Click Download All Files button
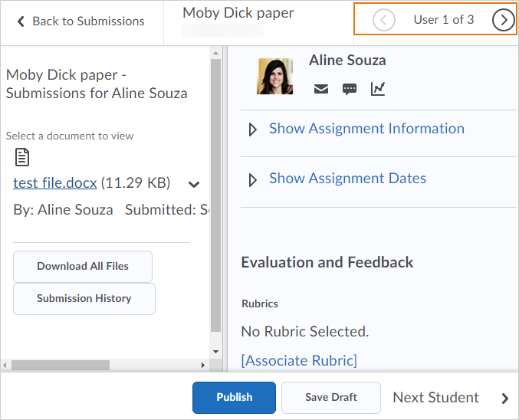This screenshot has height=420, width=519. (x=83, y=267)
